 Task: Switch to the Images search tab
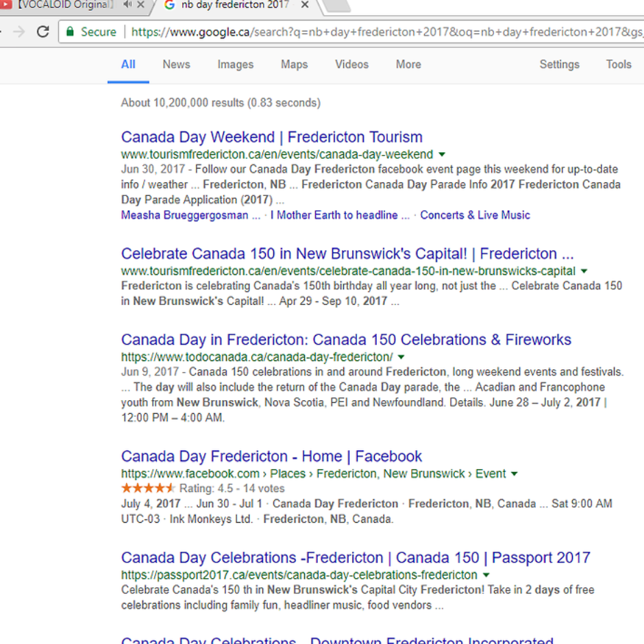click(x=235, y=64)
